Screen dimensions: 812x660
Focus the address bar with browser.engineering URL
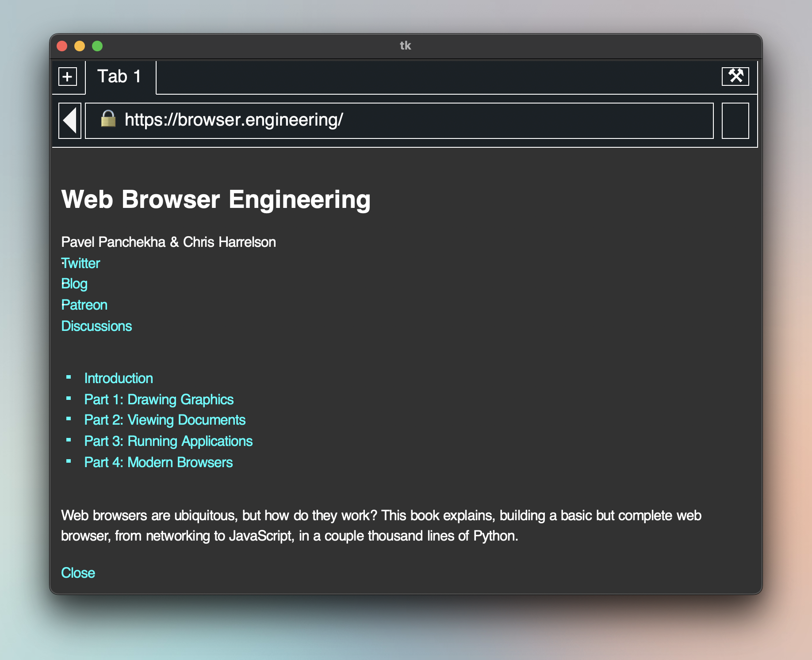pos(399,121)
